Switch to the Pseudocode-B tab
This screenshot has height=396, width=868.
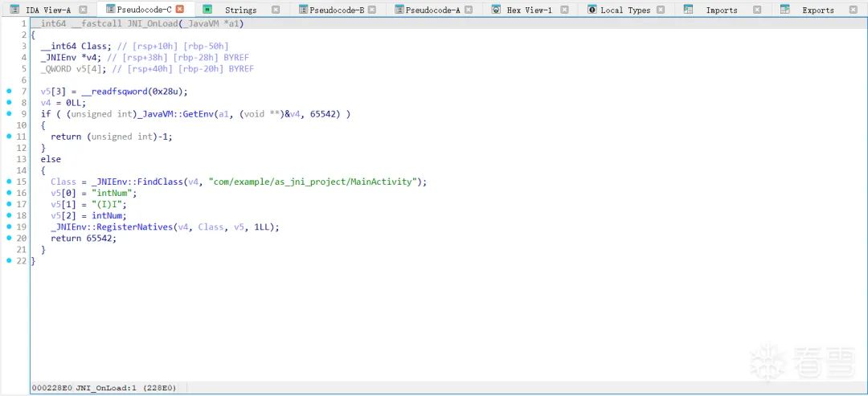point(337,10)
